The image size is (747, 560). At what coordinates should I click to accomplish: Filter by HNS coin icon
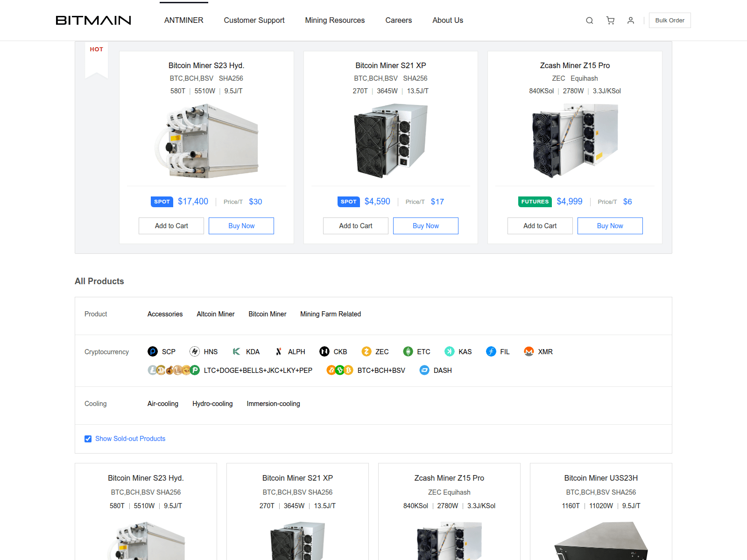point(195,351)
